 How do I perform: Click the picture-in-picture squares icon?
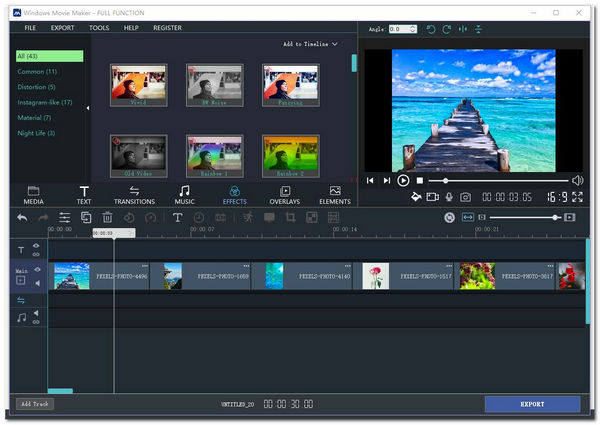point(312,218)
